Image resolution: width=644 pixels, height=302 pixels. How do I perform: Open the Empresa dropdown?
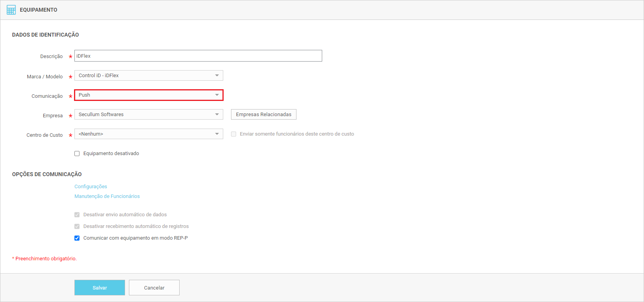tap(148, 115)
